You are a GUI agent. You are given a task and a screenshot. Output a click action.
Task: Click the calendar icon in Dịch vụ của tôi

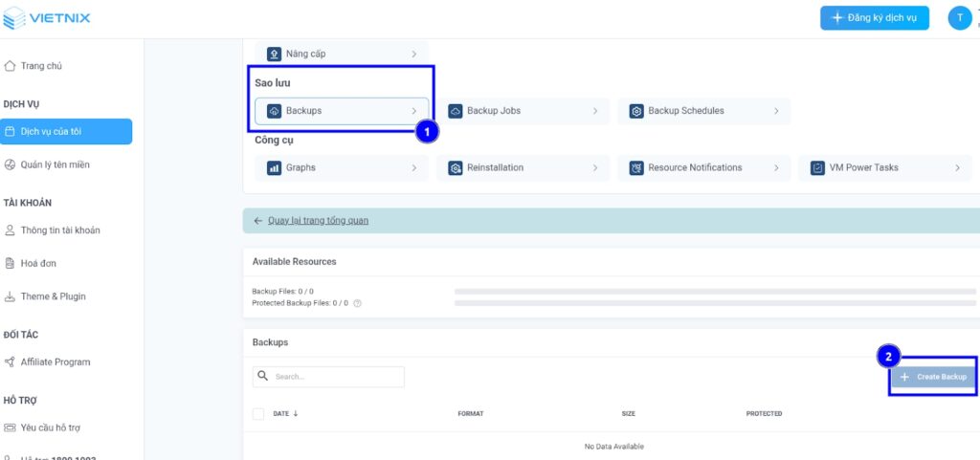pos(10,132)
